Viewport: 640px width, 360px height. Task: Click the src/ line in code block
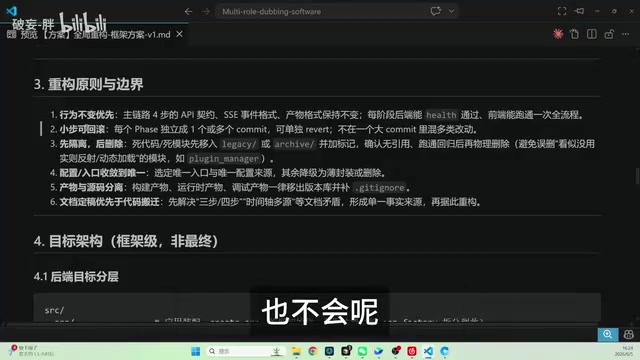click(54, 310)
